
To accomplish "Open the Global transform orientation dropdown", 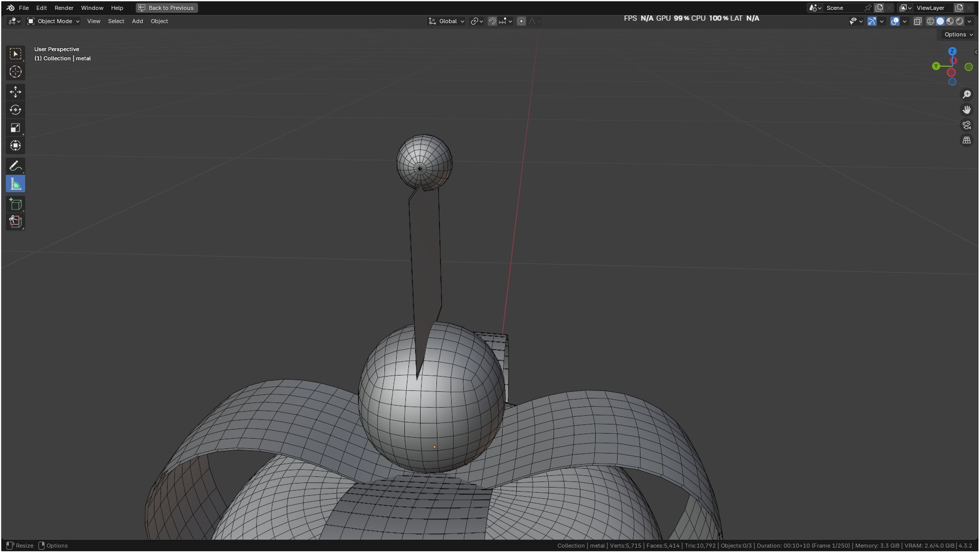I will pos(446,21).
